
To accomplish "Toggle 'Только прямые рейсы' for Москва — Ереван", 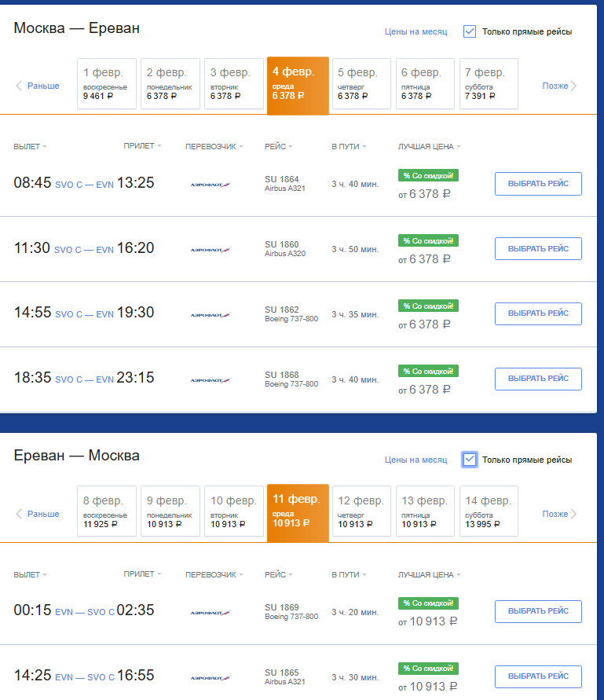I will click(x=470, y=31).
